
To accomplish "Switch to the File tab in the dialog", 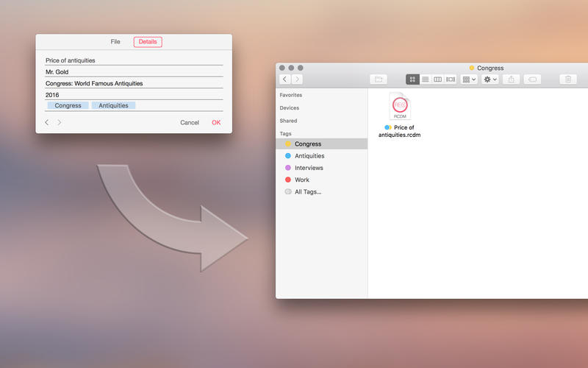I will click(x=115, y=42).
